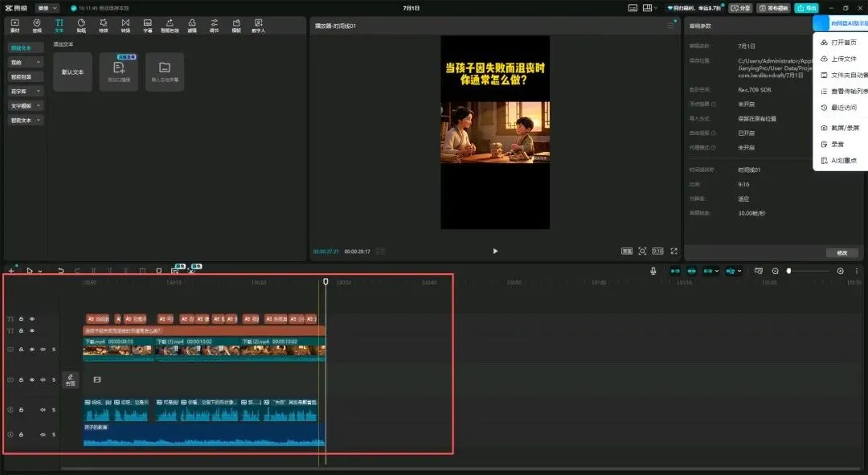This screenshot has height=475, width=868.
Task: Click the 分享 share button
Action: click(x=741, y=8)
